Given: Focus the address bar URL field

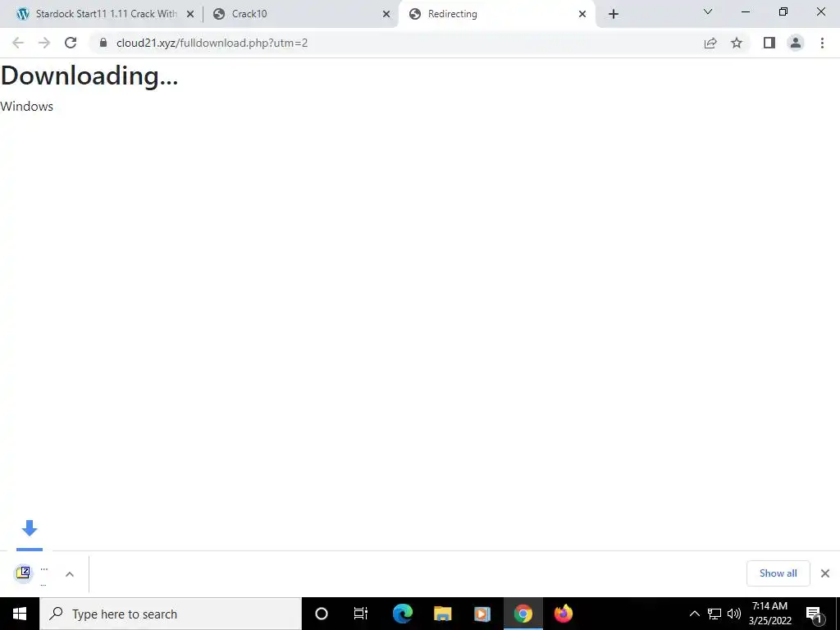Looking at the screenshot, I should pos(396,43).
